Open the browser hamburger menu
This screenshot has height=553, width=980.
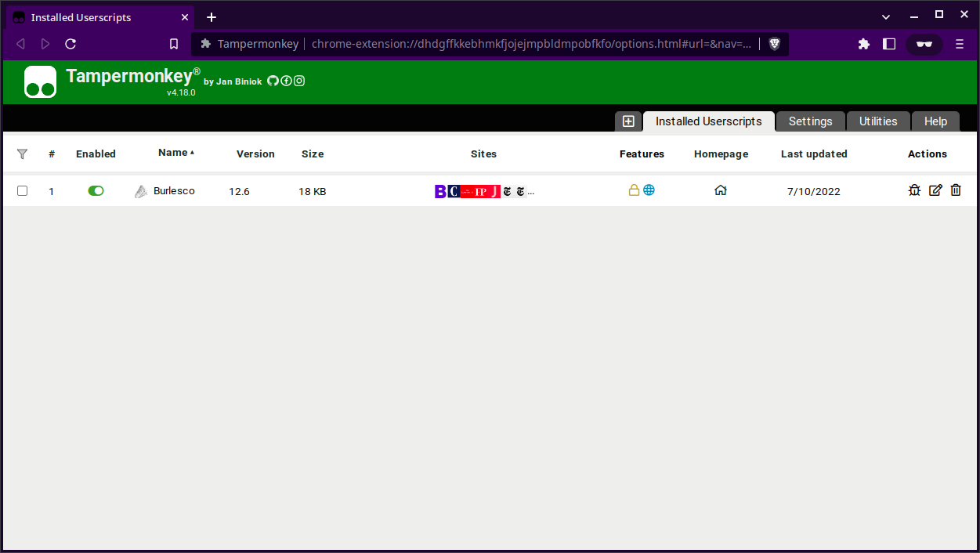[x=960, y=44]
